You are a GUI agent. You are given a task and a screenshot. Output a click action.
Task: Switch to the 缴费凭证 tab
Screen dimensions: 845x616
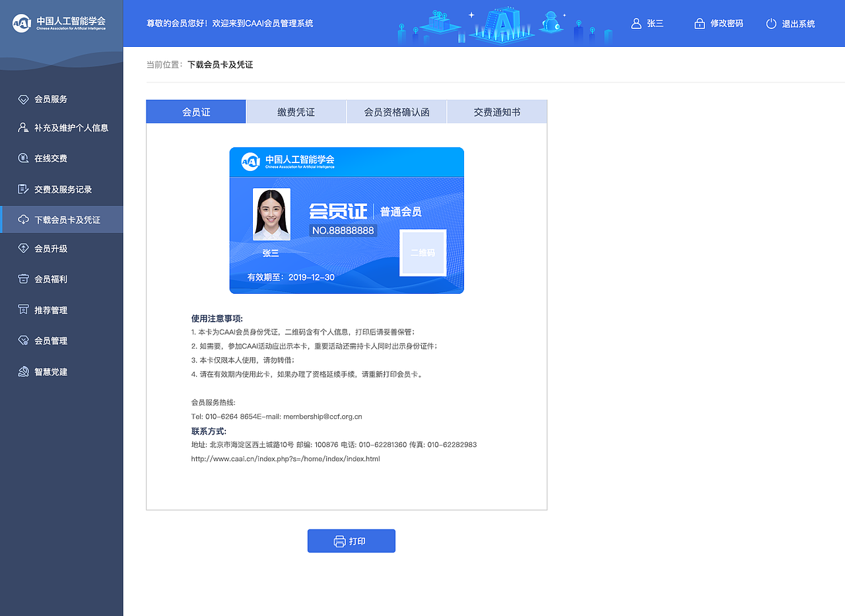click(x=296, y=111)
